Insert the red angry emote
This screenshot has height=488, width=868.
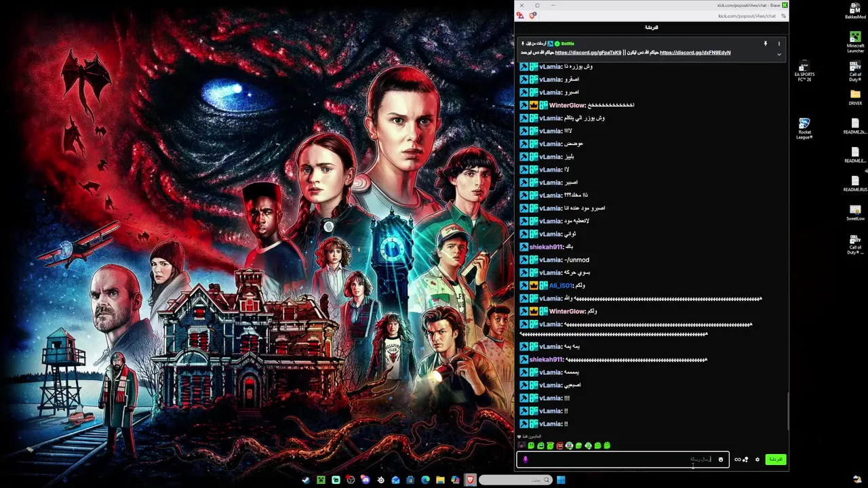click(x=559, y=445)
